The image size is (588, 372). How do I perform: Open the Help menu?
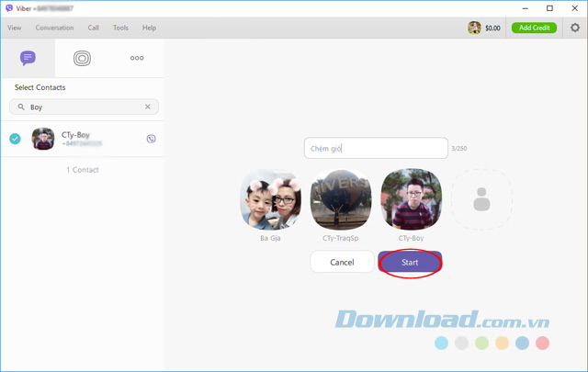[x=149, y=28]
